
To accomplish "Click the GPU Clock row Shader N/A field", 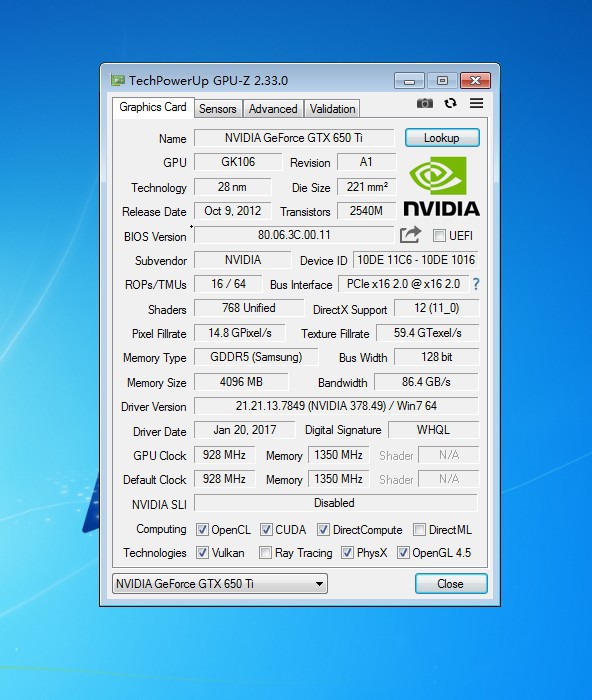I will point(448,455).
